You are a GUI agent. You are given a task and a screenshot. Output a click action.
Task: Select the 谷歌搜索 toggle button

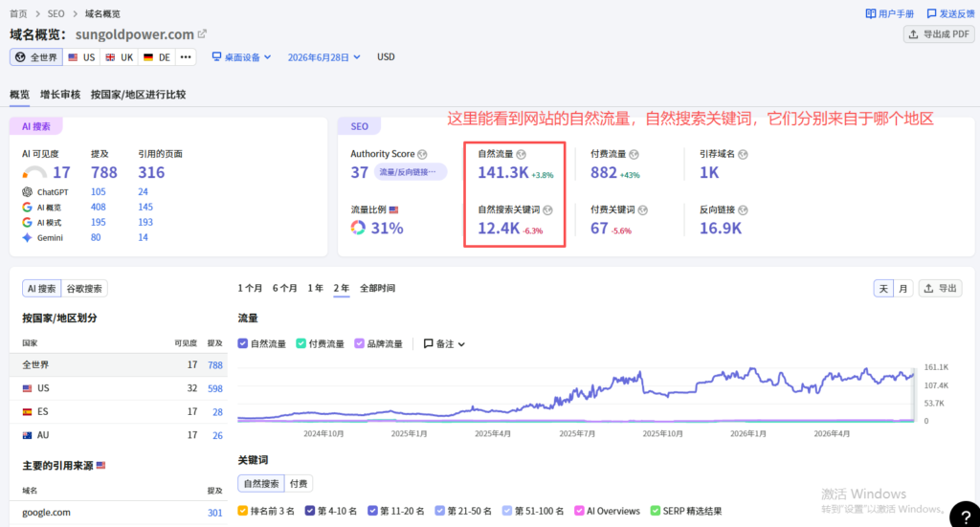coord(84,289)
